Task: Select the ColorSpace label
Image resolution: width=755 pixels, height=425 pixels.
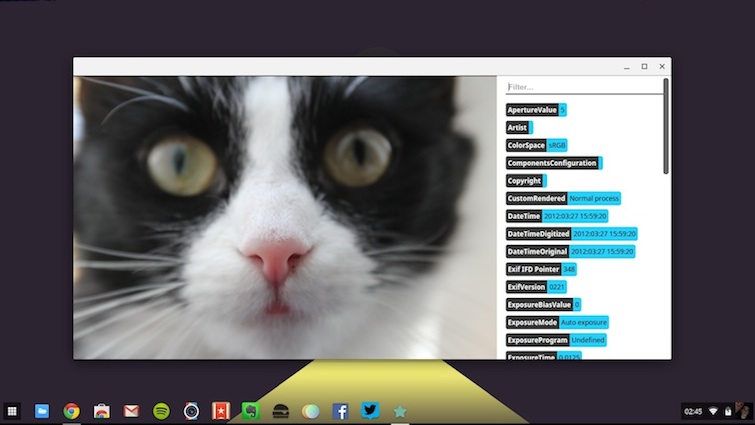Action: (x=526, y=145)
